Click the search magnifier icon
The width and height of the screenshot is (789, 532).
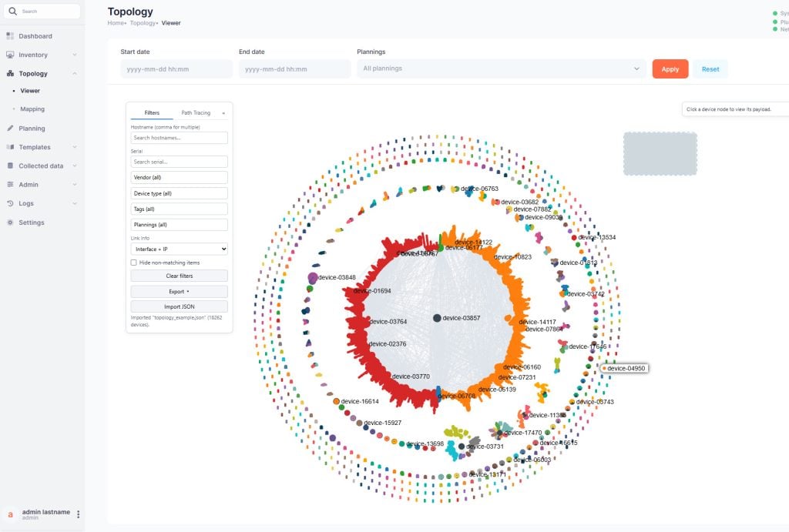pos(12,11)
